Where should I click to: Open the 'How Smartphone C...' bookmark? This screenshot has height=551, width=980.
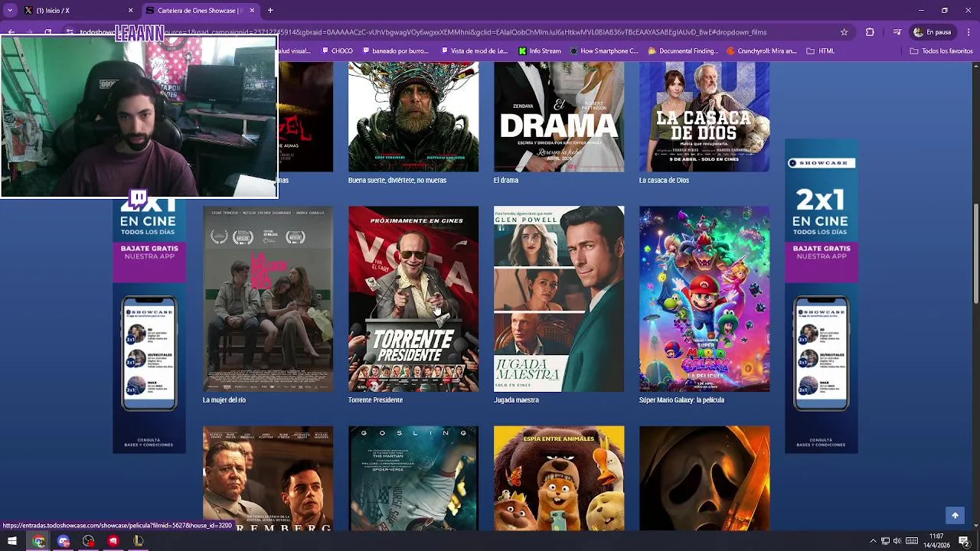604,51
